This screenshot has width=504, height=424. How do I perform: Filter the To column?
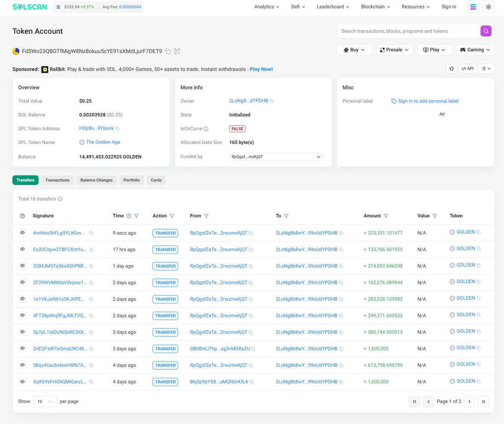point(286,216)
